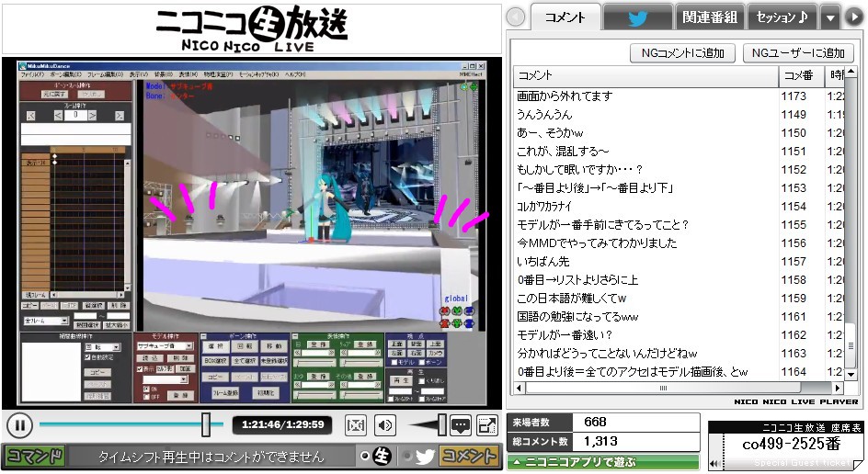Screen dimensions: 868x474
Task: Click the volume slider handle
Action: coord(441,424)
